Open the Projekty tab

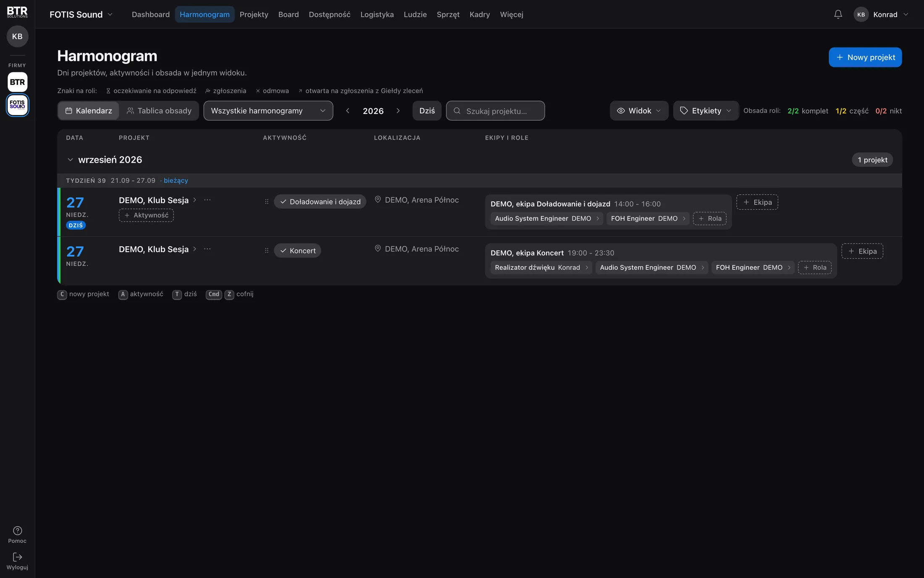pyautogui.click(x=254, y=14)
